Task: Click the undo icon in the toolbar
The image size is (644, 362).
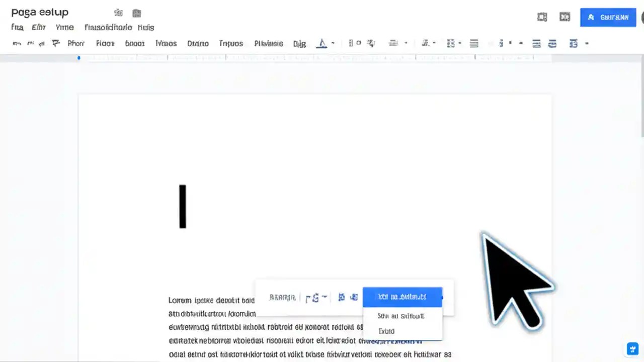Action: click(x=17, y=44)
